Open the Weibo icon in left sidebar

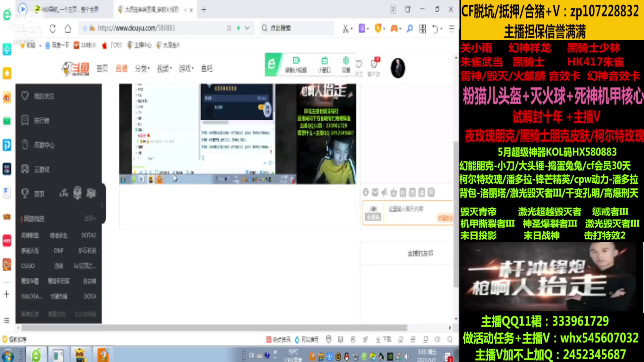[x=7, y=98]
